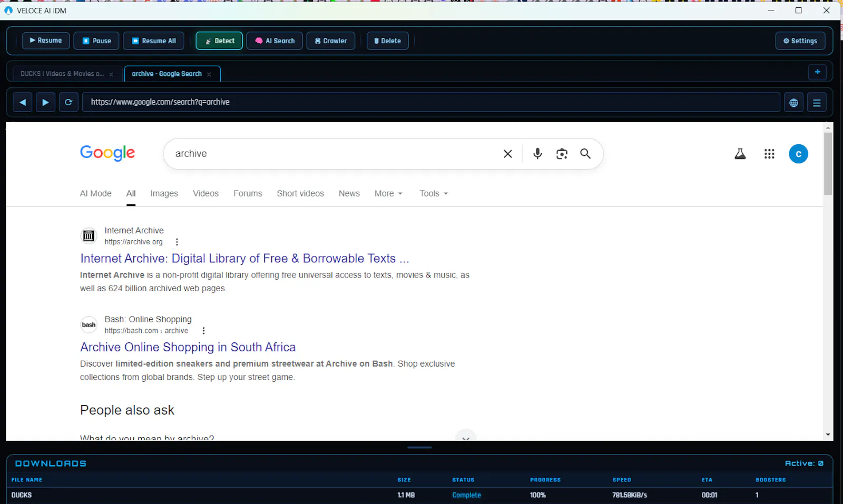Close the archive - Google Search tab
Screen dimensions: 843x504
(209, 74)
